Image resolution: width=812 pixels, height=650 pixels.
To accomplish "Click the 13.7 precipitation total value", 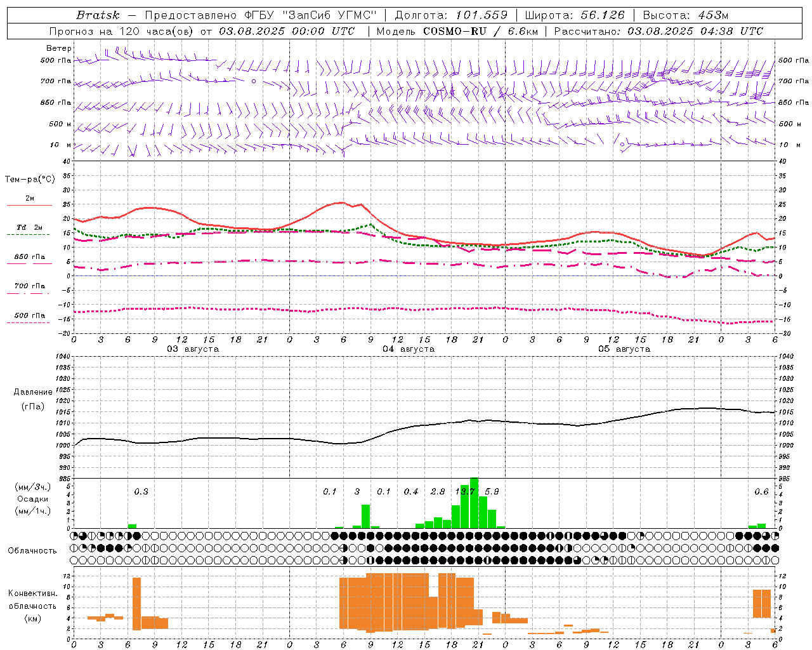I will 465,492.
